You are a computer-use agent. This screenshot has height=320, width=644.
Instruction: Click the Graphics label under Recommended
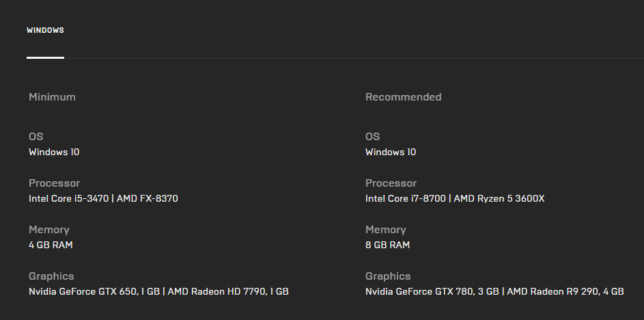click(x=388, y=276)
